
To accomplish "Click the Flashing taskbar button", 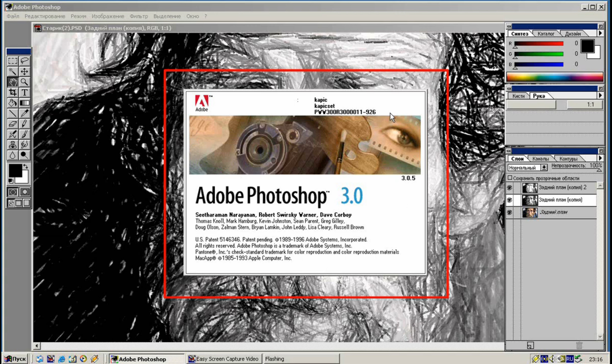I will click(x=301, y=359).
